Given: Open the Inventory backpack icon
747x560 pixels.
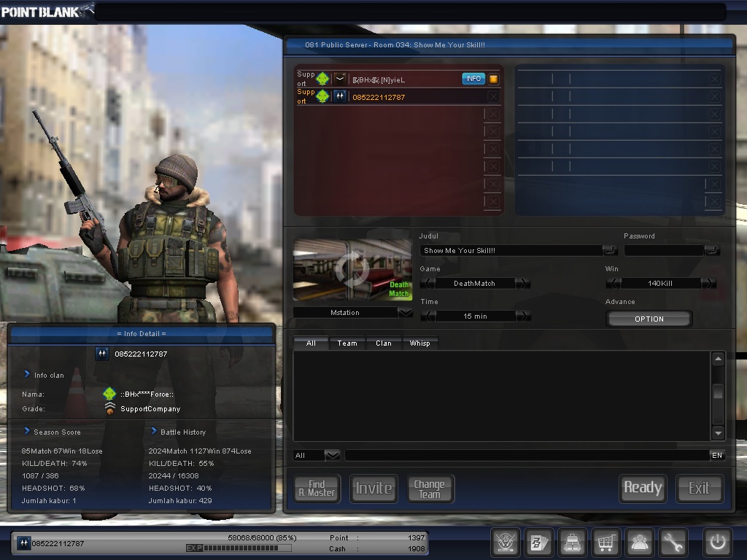Looking at the screenshot, I should click(x=573, y=542).
